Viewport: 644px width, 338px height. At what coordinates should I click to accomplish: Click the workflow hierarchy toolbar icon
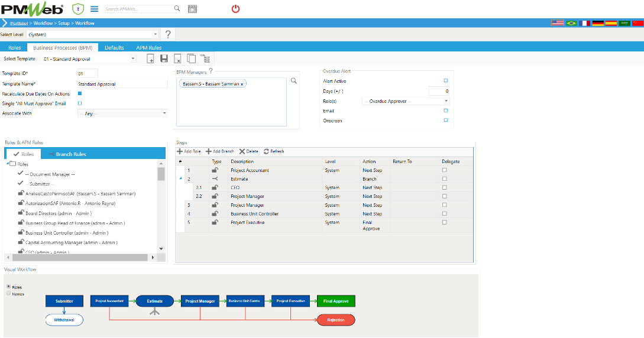pos(205,58)
